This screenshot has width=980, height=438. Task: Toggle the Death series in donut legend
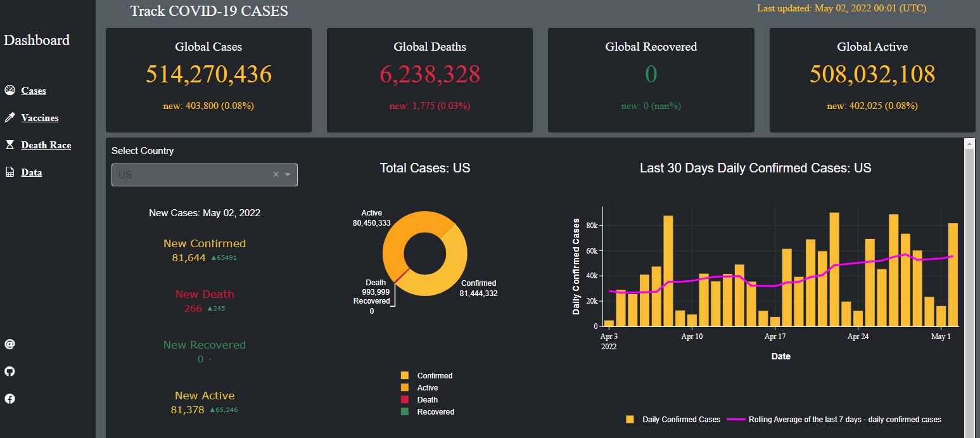pos(427,400)
